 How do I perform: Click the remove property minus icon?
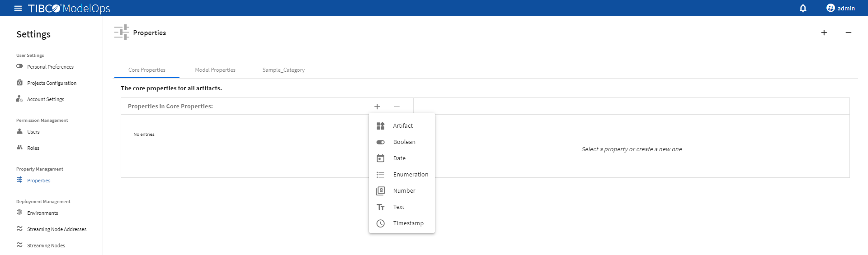tap(397, 107)
